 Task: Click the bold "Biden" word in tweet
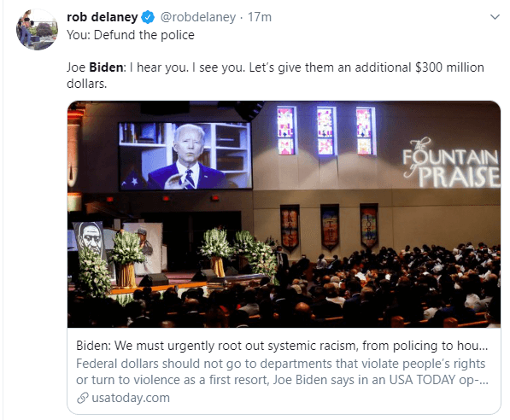point(106,67)
